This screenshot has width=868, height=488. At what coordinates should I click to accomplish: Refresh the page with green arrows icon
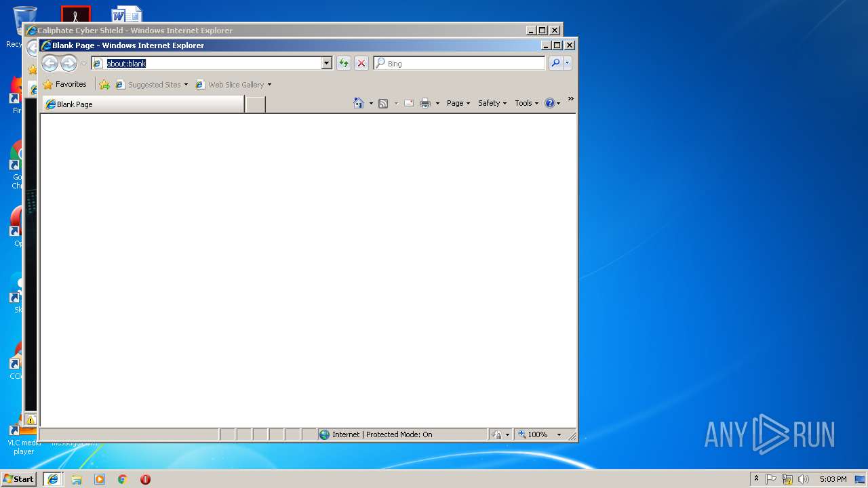[x=344, y=63]
